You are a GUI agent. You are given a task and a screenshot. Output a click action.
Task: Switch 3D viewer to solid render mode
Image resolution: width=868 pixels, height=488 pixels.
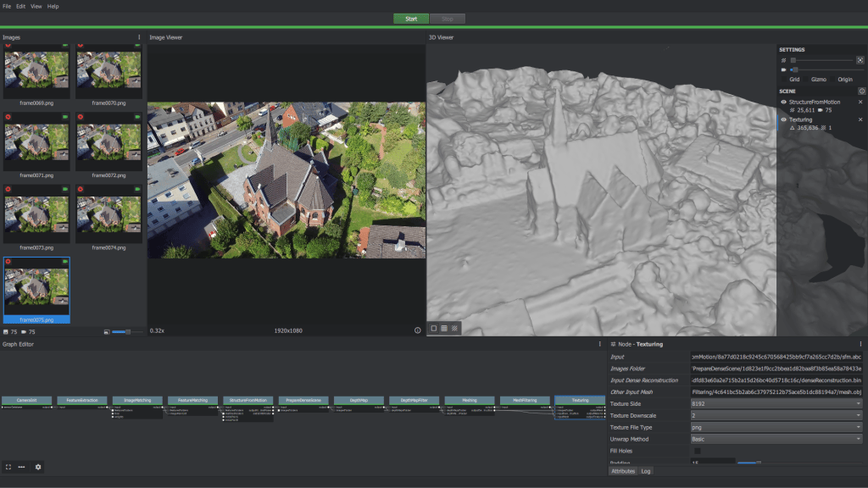433,328
